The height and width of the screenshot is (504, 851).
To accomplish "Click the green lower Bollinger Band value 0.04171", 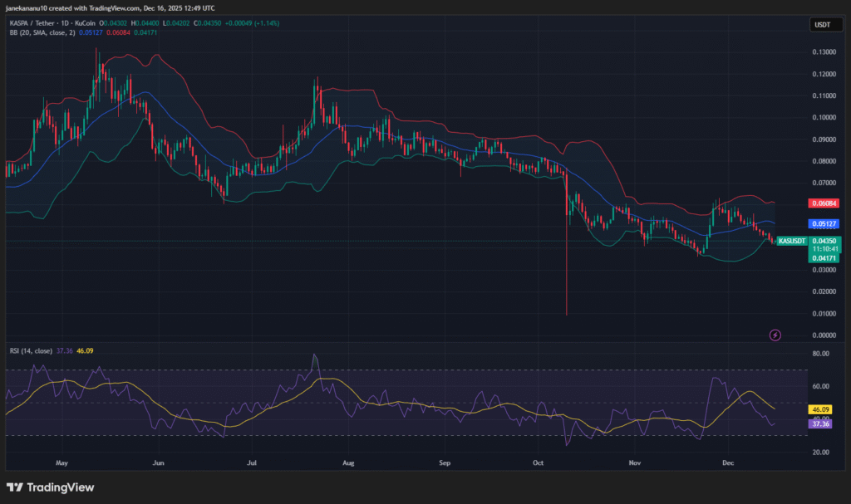I will point(825,257).
